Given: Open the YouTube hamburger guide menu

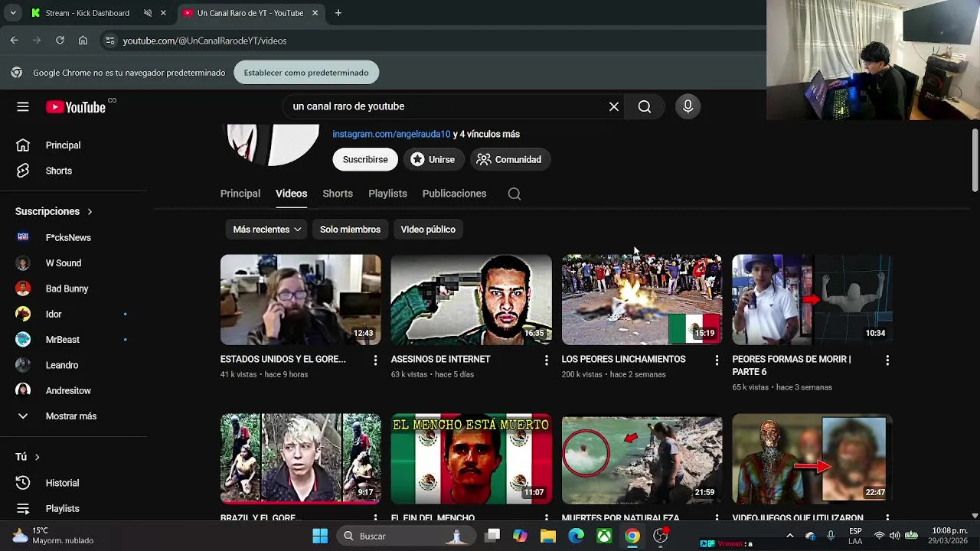Looking at the screenshot, I should (23, 107).
